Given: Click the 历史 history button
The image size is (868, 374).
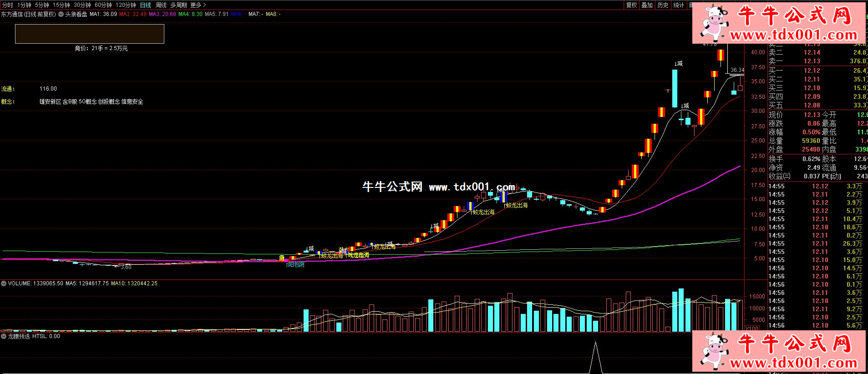Looking at the screenshot, I should [663, 5].
